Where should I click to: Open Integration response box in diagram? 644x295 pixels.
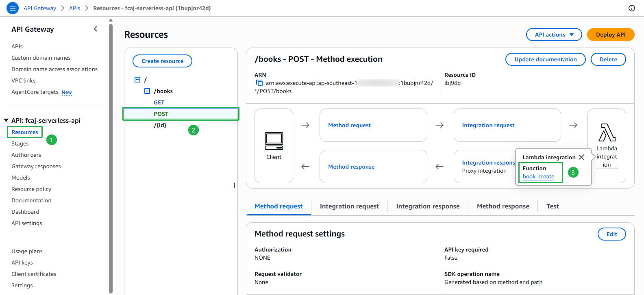(489, 163)
